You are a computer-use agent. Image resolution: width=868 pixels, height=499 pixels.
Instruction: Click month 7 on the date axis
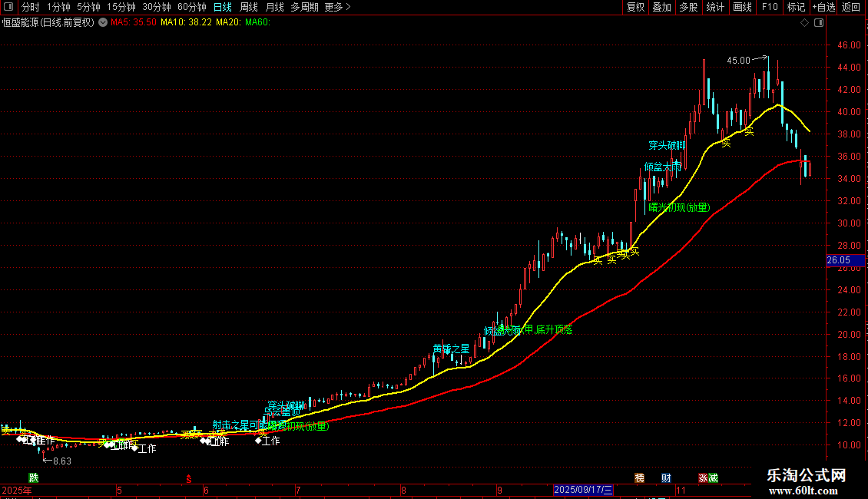click(x=298, y=490)
